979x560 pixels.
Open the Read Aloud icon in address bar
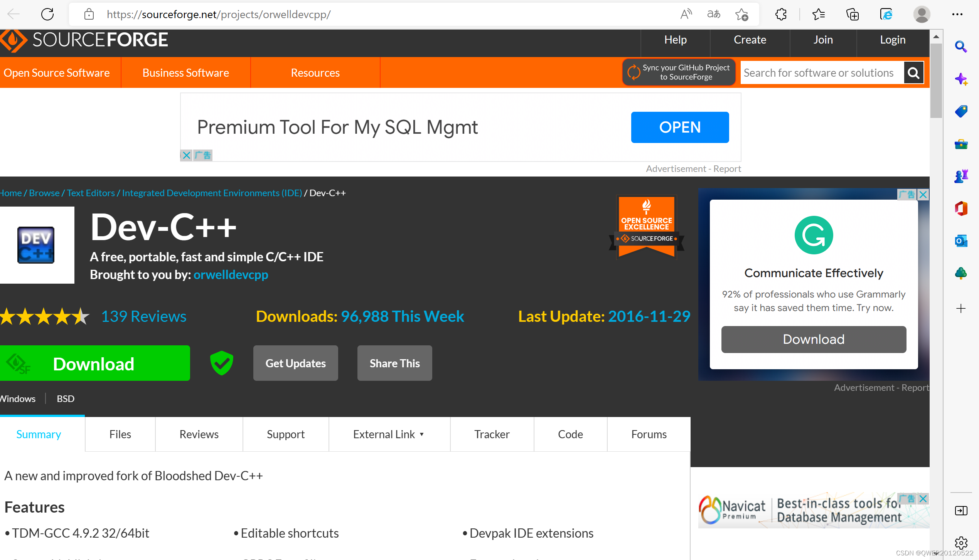point(686,14)
